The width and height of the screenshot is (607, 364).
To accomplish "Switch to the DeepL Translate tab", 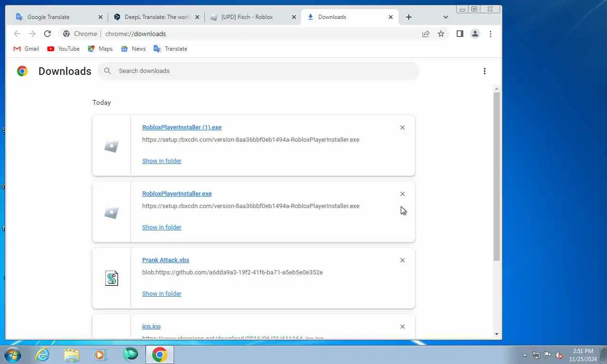I will coord(156,17).
